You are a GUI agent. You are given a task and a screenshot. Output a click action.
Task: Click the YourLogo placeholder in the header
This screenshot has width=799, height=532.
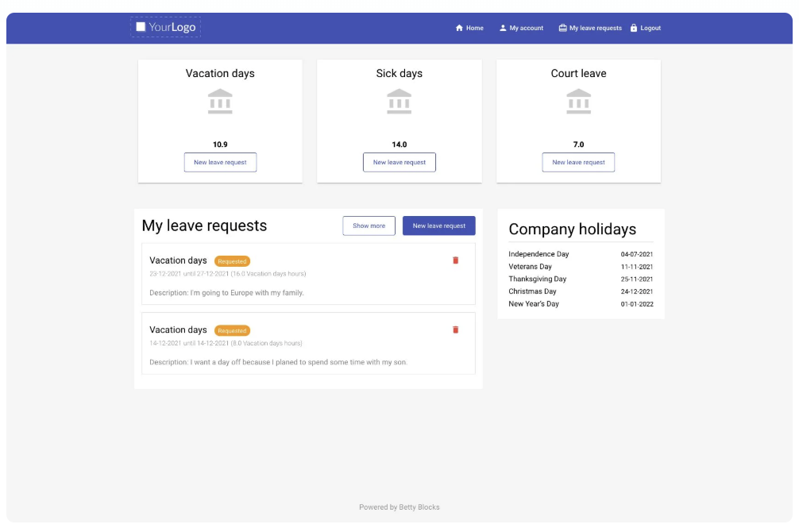coord(166,27)
